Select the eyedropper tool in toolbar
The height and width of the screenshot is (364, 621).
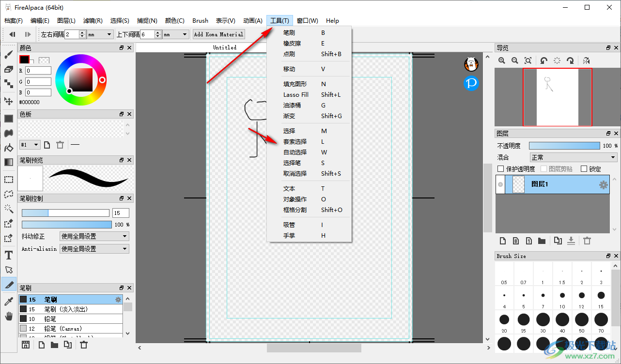coord(8,302)
